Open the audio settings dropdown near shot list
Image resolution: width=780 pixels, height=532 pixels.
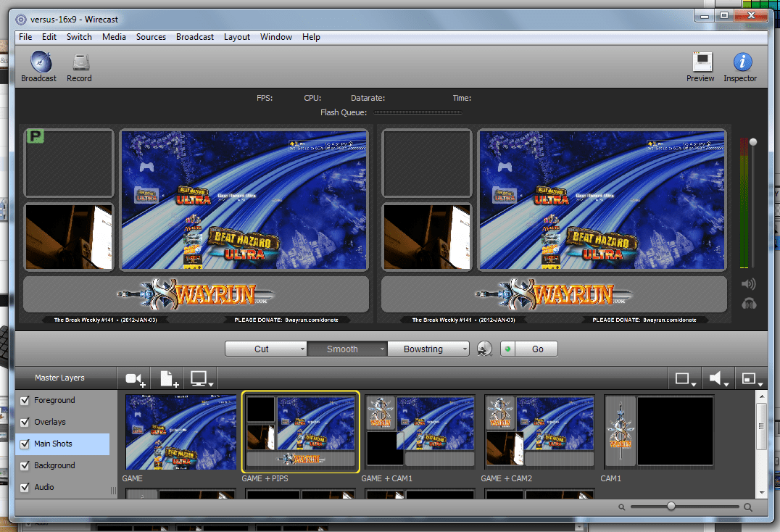pyautogui.click(x=717, y=378)
